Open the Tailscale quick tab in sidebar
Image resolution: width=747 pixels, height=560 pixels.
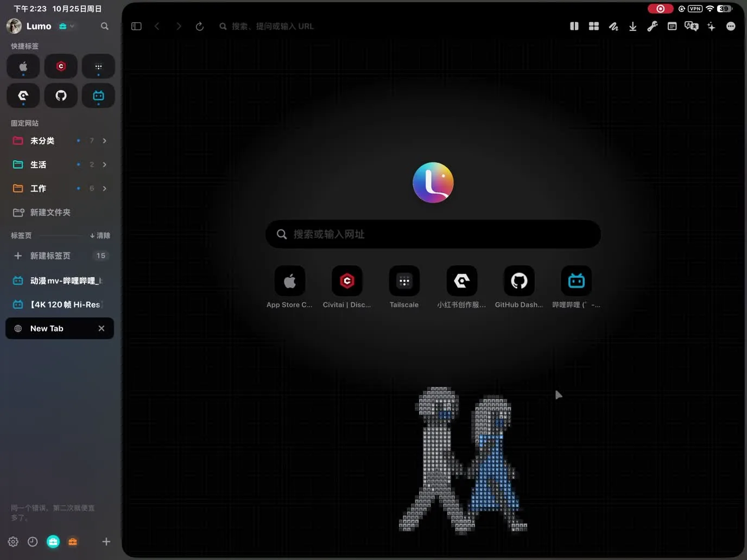point(98,67)
